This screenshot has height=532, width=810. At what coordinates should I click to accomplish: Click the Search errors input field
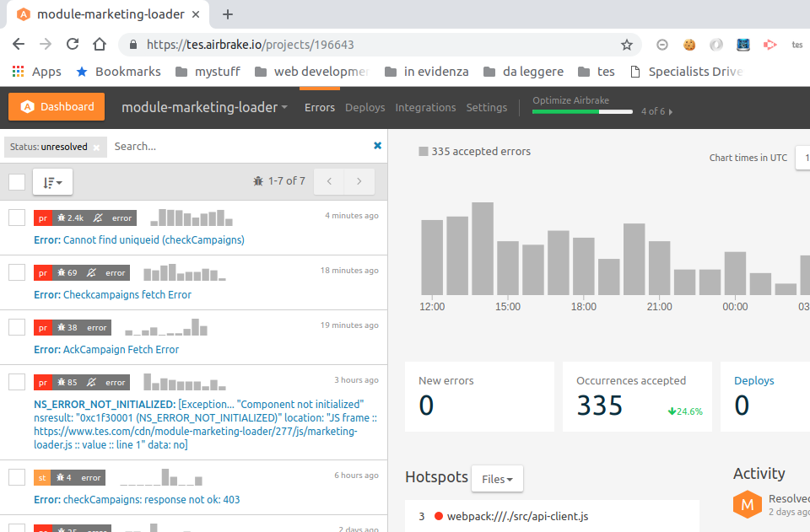coord(239,147)
